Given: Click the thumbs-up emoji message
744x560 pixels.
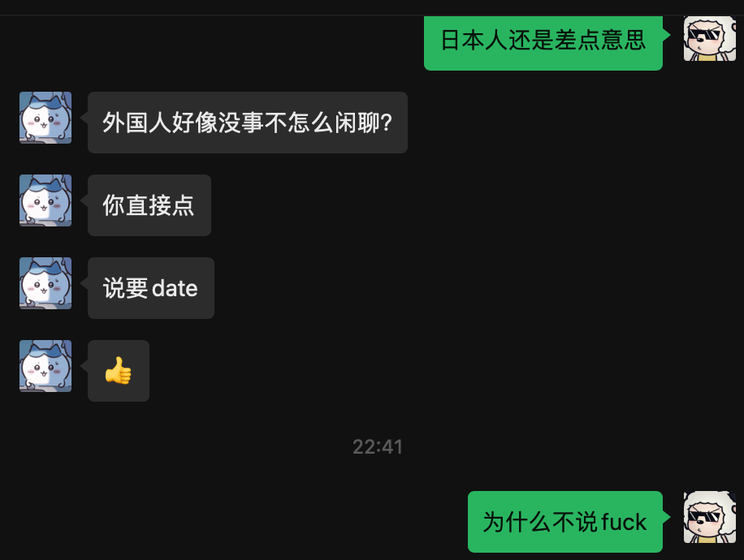Looking at the screenshot, I should (119, 371).
